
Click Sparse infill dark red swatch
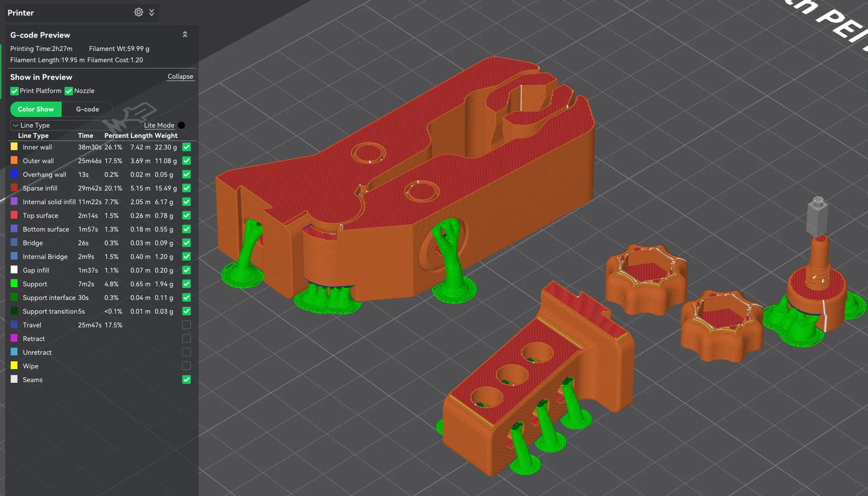point(14,187)
